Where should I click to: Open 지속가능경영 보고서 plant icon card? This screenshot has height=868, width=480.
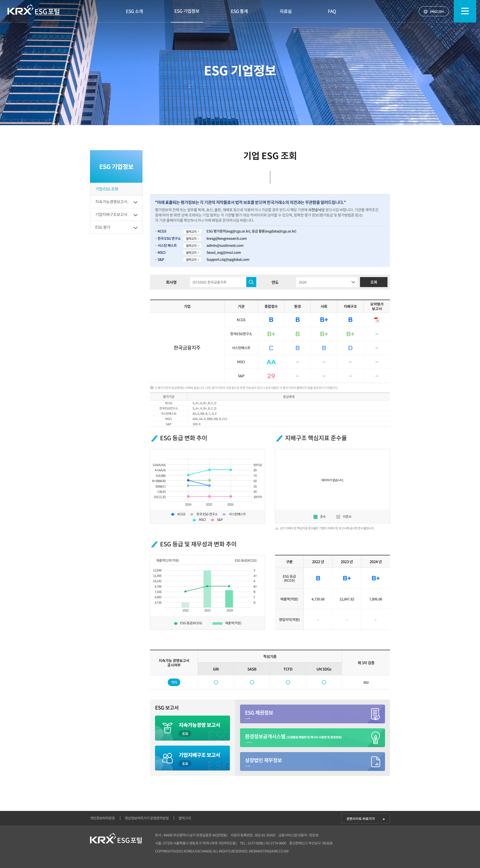click(x=192, y=728)
